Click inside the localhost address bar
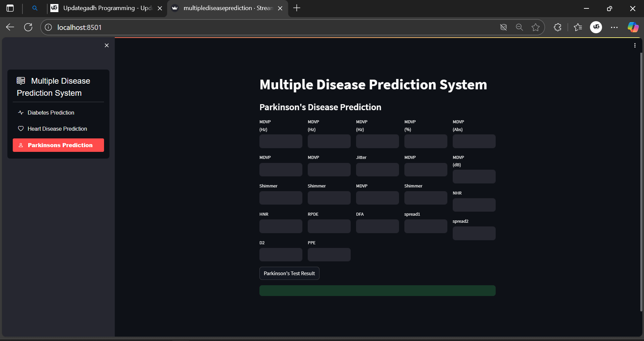This screenshot has width=644, height=341. 80,27
